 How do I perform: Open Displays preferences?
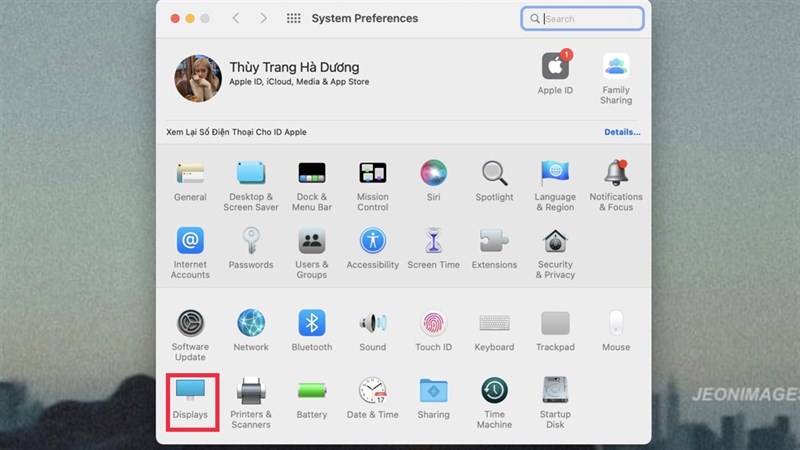pyautogui.click(x=190, y=399)
